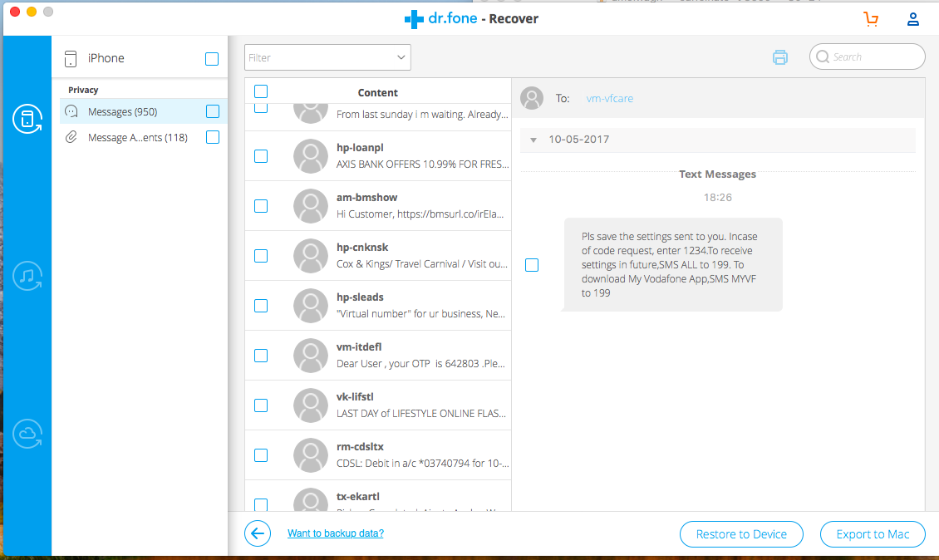
Task: Open the rm-cdsltx CDSL Debit message
Action: click(x=378, y=454)
